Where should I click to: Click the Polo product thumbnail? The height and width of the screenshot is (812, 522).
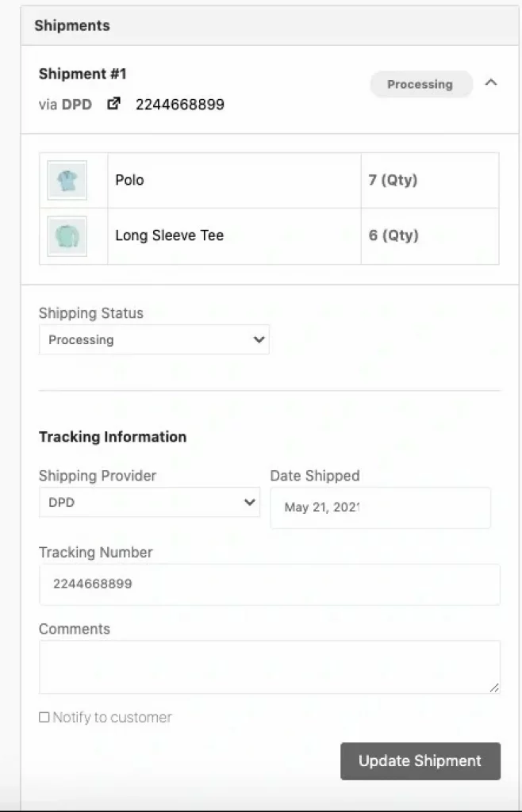coord(67,180)
